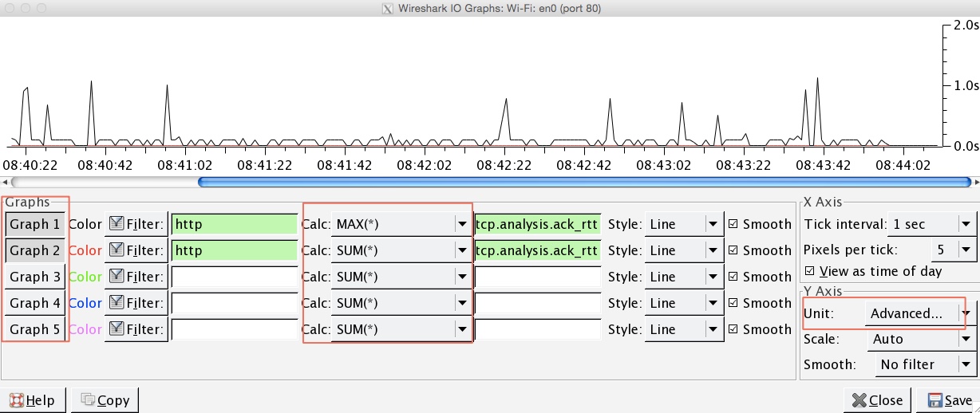Save the graph using the Save button
The height and width of the screenshot is (413, 980).
(x=949, y=400)
